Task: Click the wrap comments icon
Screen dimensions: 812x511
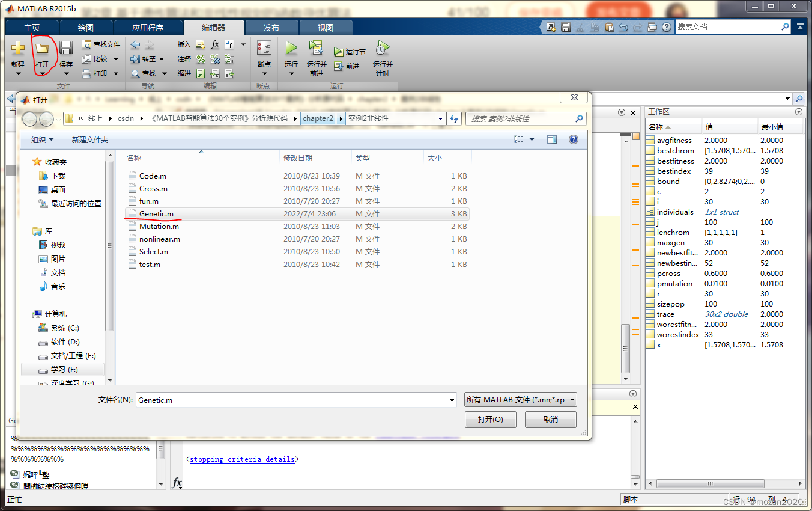Action: pyautogui.click(x=229, y=59)
